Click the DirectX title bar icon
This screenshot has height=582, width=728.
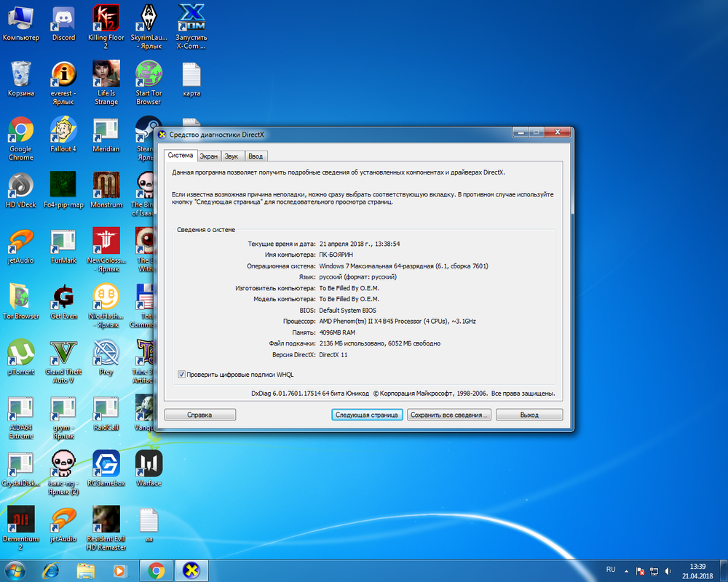(162, 135)
